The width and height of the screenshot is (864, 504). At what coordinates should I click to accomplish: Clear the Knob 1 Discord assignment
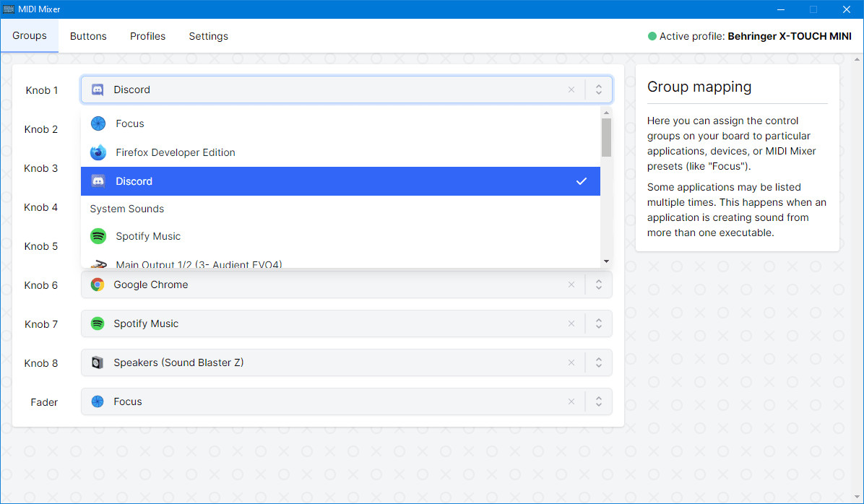(x=571, y=90)
